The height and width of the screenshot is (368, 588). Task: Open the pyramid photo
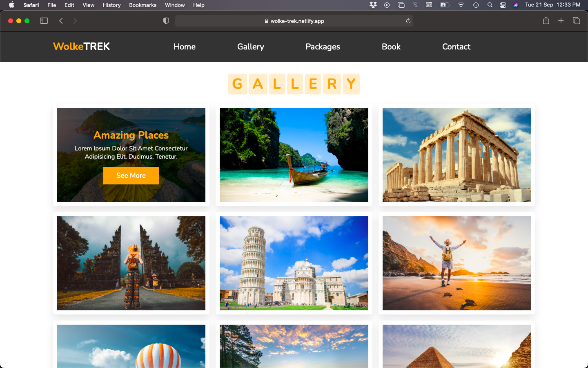(x=457, y=346)
